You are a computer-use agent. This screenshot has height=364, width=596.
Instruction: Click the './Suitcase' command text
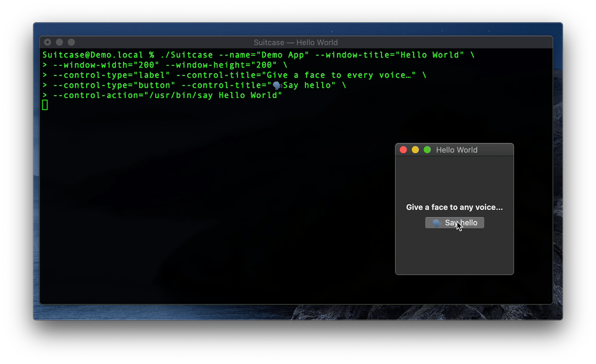[x=187, y=55]
